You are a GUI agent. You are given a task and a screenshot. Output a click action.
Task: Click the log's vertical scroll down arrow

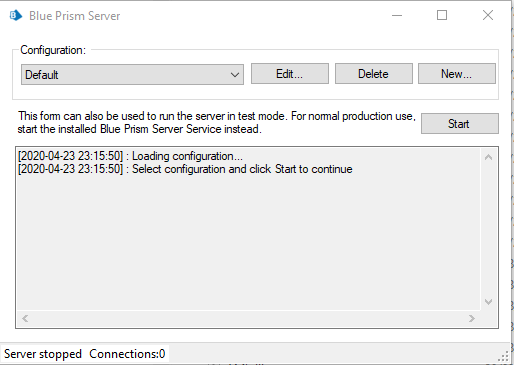pyautogui.click(x=488, y=302)
